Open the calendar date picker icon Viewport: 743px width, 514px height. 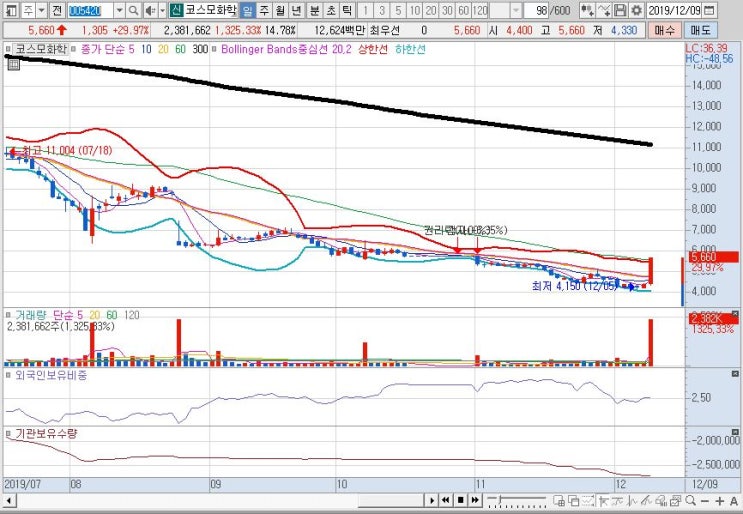pyautogui.click(x=709, y=10)
